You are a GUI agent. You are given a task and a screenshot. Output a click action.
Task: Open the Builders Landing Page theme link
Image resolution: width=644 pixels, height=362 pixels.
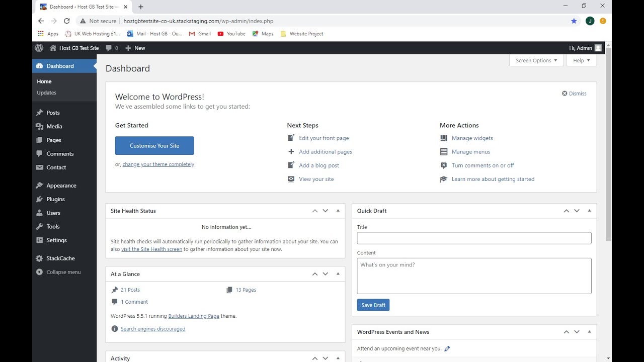[x=194, y=316]
